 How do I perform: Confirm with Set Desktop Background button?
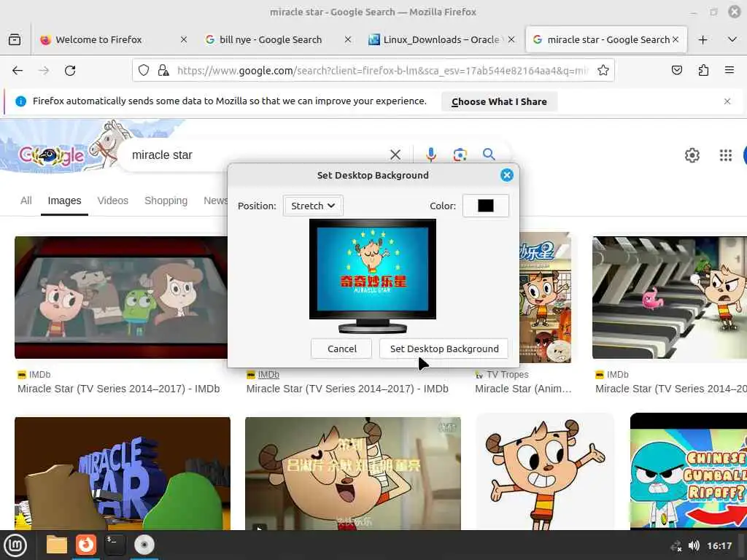444,349
